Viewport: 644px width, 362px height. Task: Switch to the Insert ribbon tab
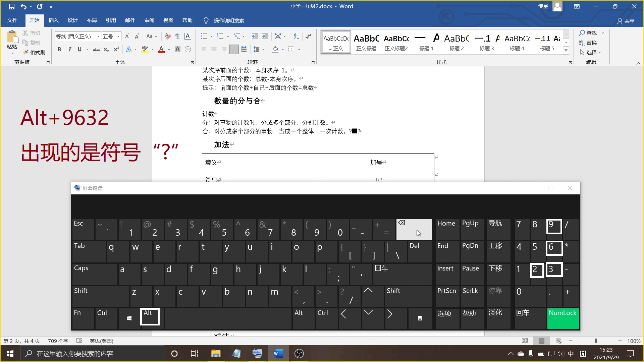(x=53, y=20)
